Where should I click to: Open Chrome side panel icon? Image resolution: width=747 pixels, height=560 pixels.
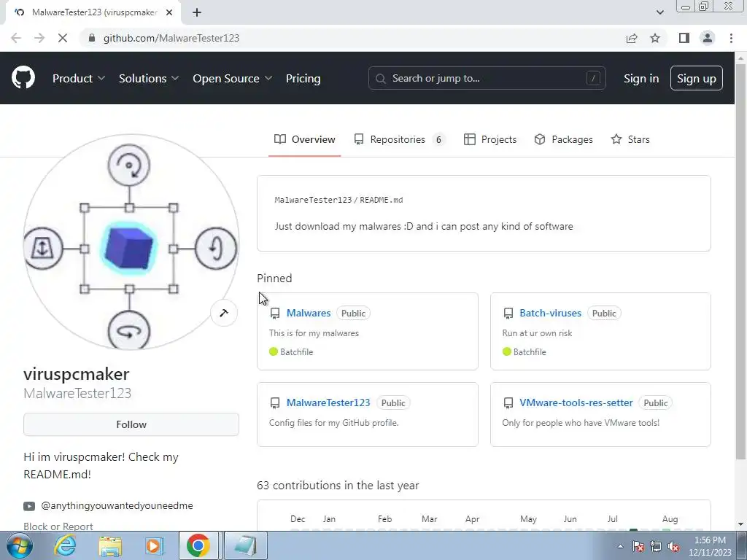(x=684, y=38)
